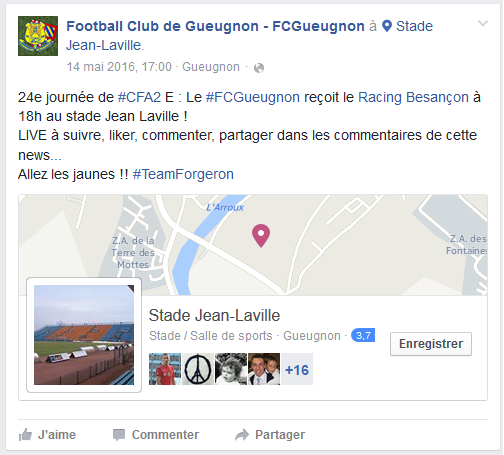The width and height of the screenshot is (504, 455).
Task: Click the Partager share arrow icon
Action: pyautogui.click(x=242, y=435)
